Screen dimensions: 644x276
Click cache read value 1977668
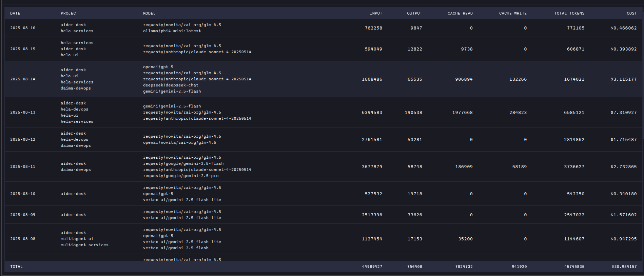[x=462, y=112]
